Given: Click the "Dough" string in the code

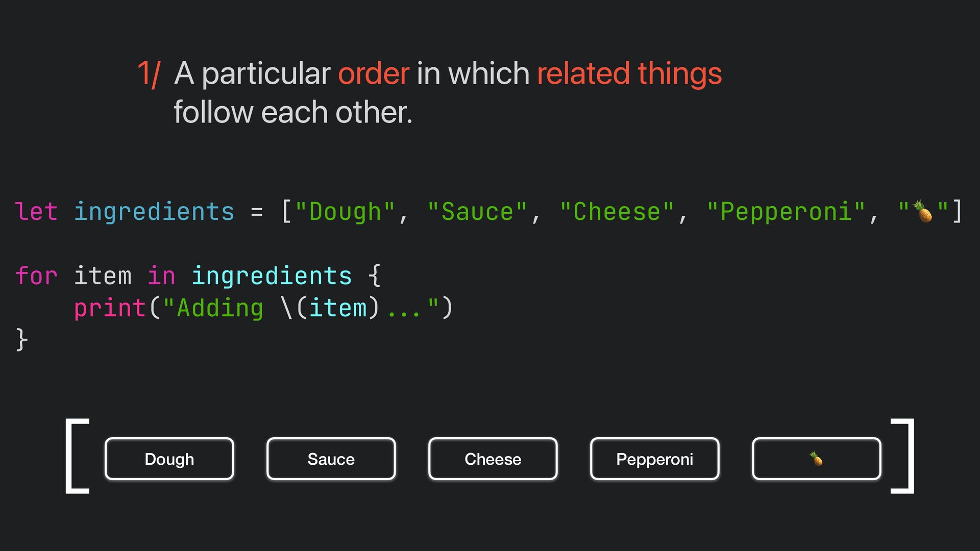Looking at the screenshot, I should [x=345, y=212].
